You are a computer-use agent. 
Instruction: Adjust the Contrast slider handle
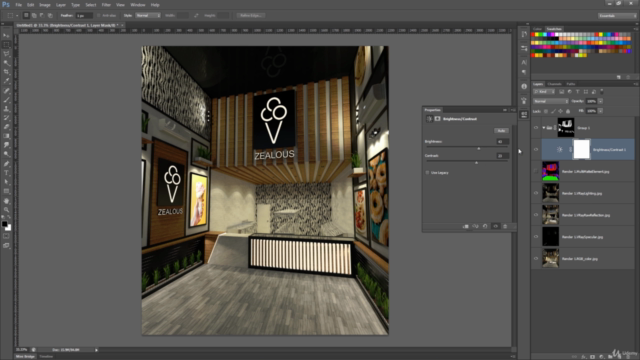coord(476,162)
